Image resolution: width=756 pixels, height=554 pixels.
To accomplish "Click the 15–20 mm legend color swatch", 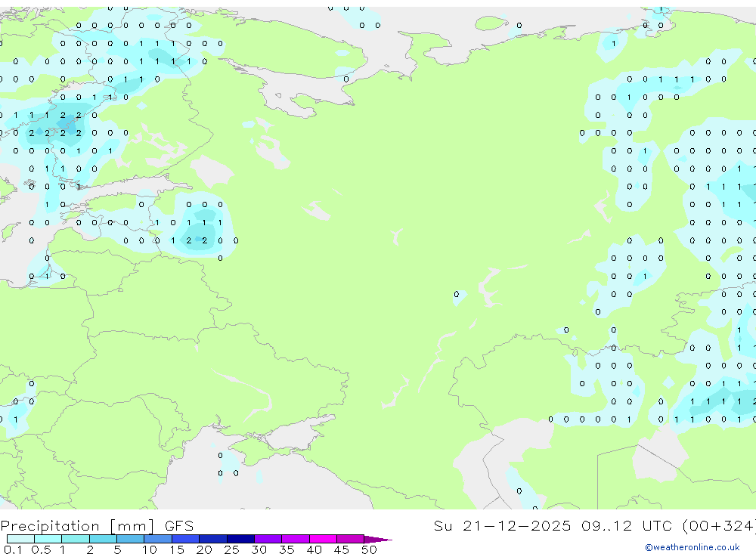I will pyautogui.click(x=186, y=539).
